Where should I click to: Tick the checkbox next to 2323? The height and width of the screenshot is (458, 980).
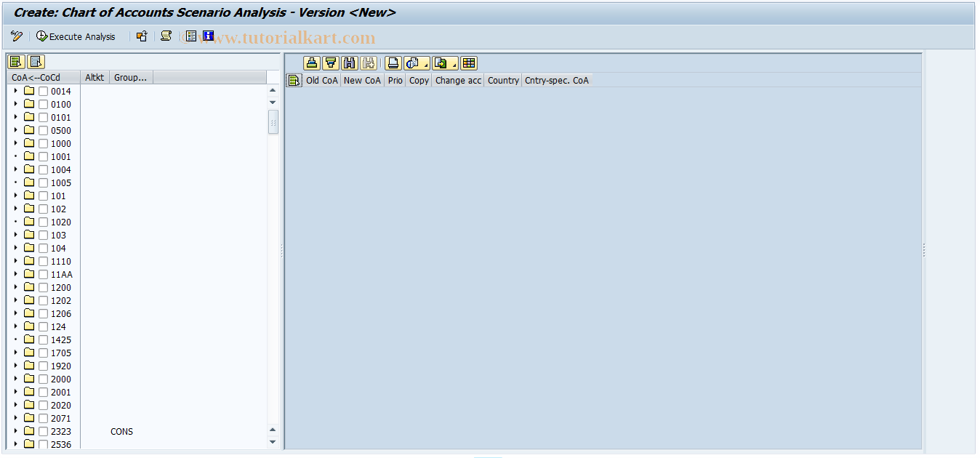[x=41, y=431]
